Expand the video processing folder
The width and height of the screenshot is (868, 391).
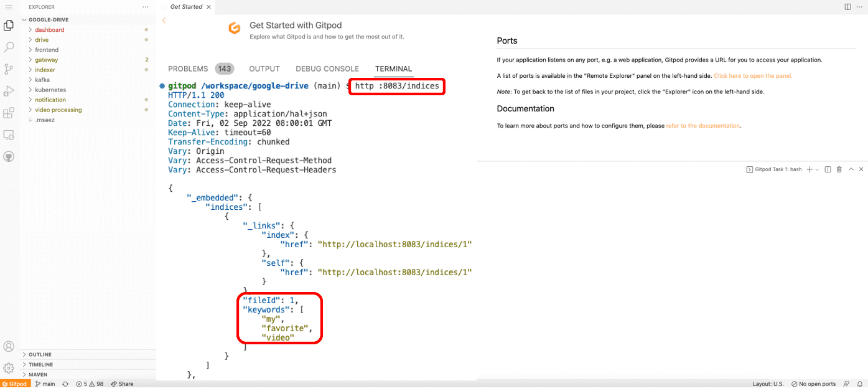tap(58, 110)
